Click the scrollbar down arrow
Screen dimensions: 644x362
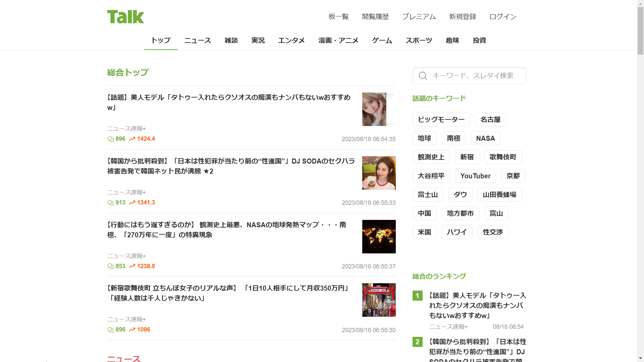coord(640,358)
